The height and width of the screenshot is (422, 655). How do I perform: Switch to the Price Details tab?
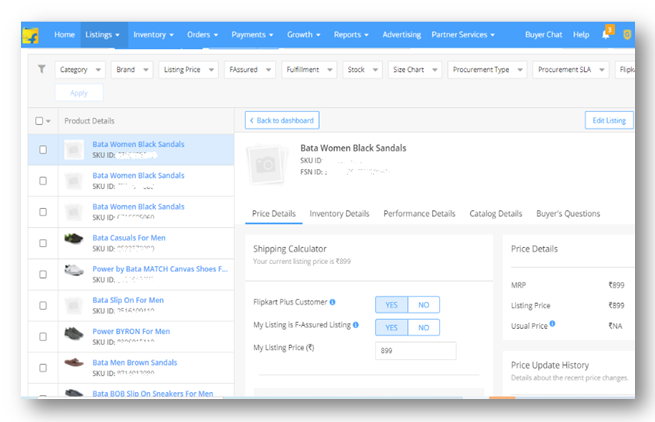tap(274, 214)
